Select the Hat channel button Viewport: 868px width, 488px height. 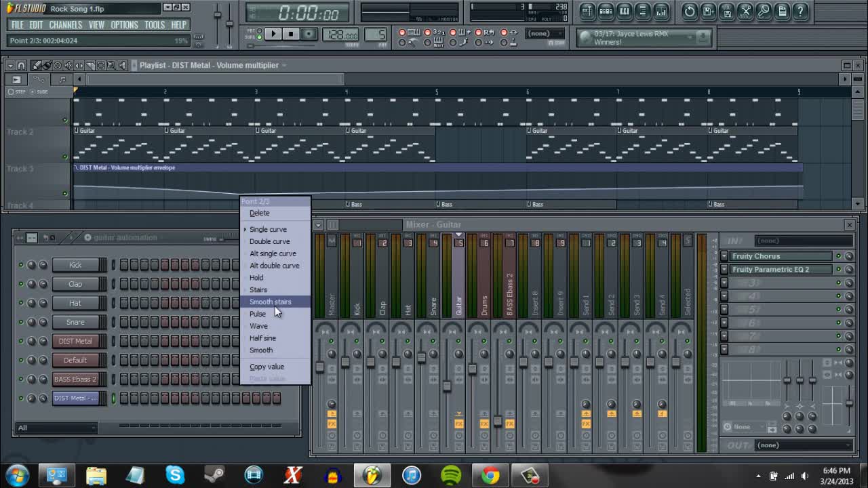pyautogui.click(x=75, y=303)
